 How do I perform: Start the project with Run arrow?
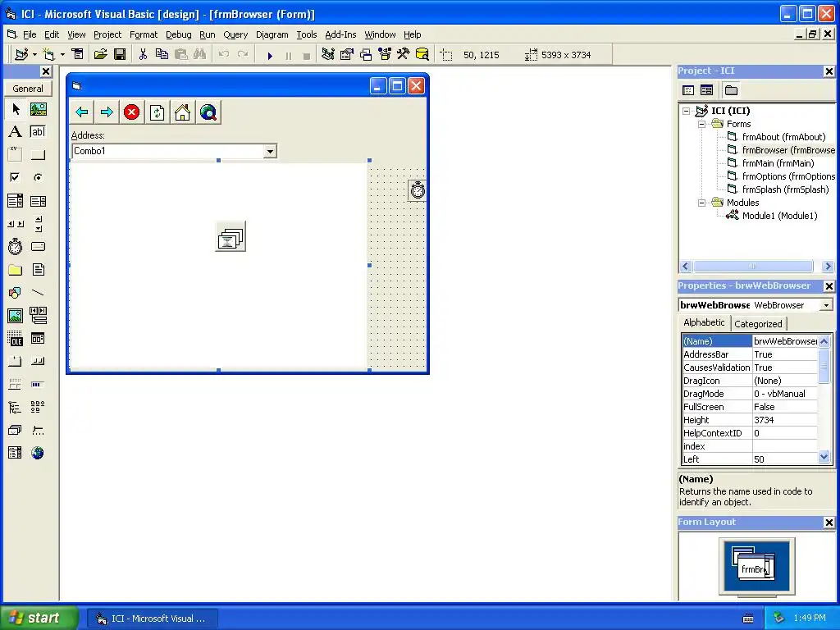(x=270, y=55)
